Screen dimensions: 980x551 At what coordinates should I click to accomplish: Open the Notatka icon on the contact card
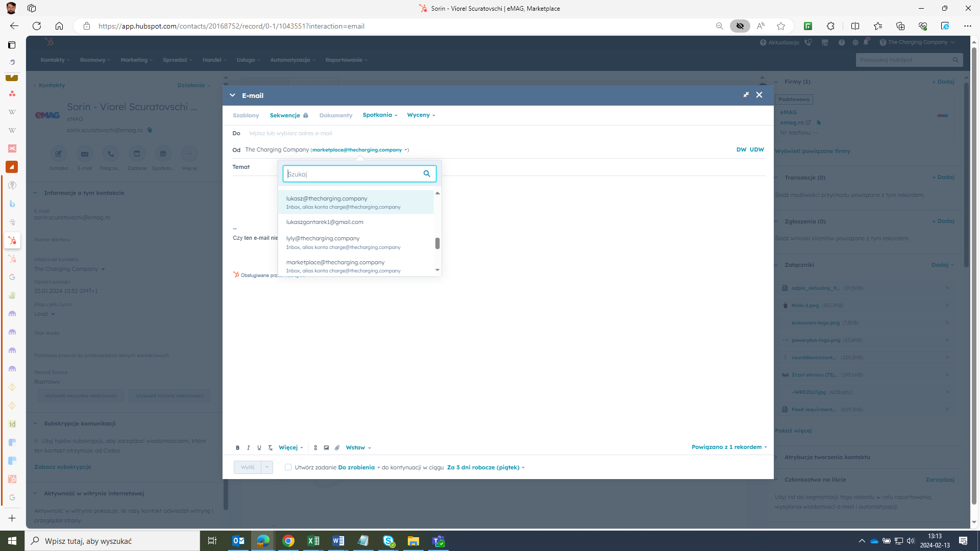pyautogui.click(x=59, y=154)
